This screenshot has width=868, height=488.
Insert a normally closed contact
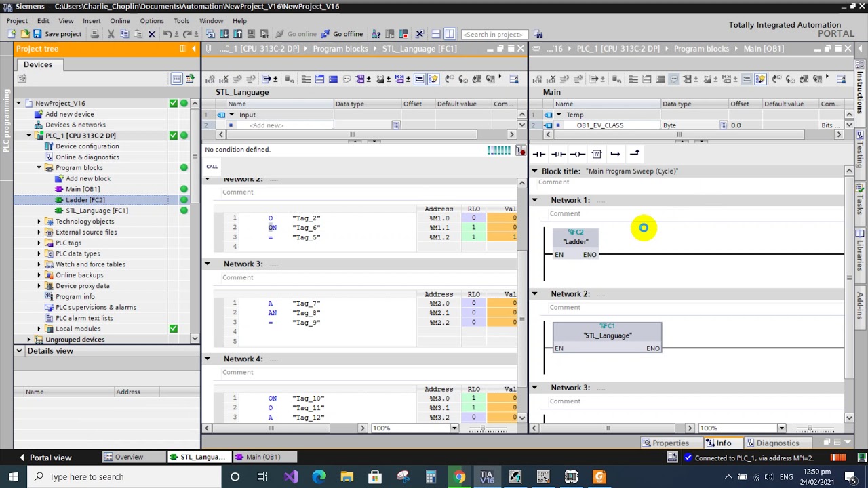pyautogui.click(x=558, y=154)
